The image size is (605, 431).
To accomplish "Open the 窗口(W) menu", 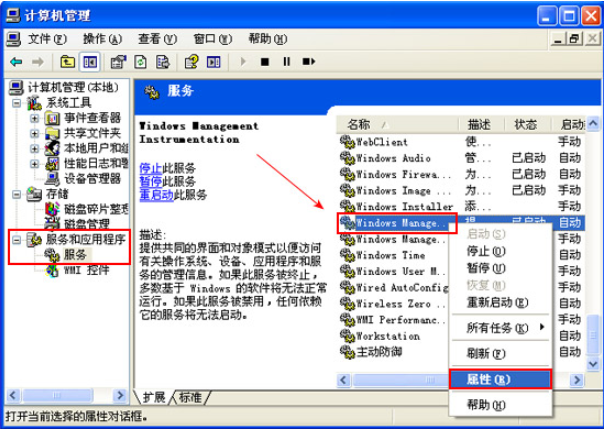I will click(x=213, y=39).
